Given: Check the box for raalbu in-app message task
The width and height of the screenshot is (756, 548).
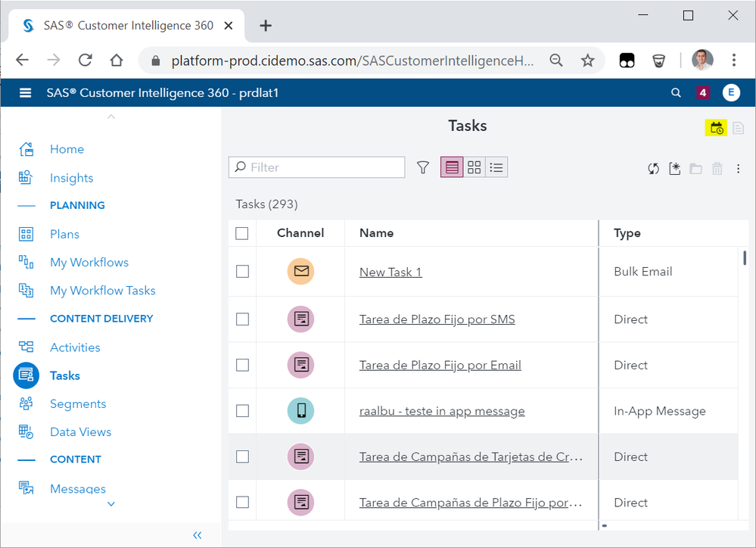Looking at the screenshot, I should coord(242,411).
